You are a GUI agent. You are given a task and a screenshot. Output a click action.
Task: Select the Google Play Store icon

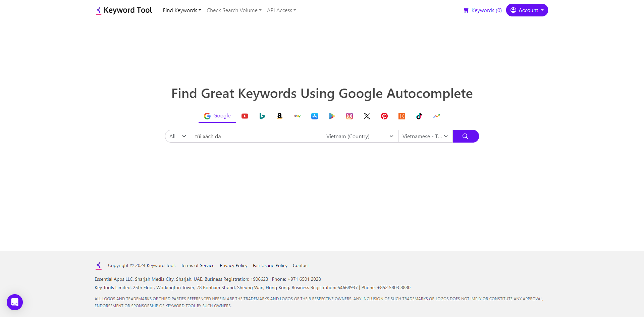[x=332, y=116]
